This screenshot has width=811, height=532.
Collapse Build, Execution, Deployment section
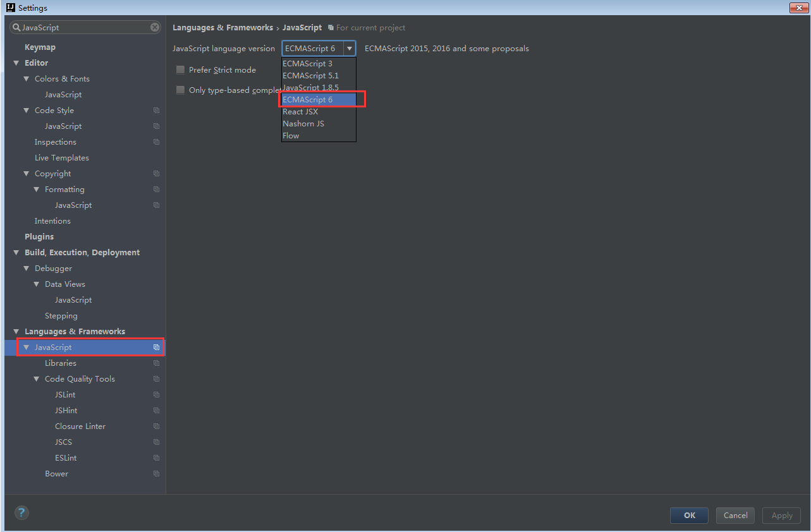point(16,253)
